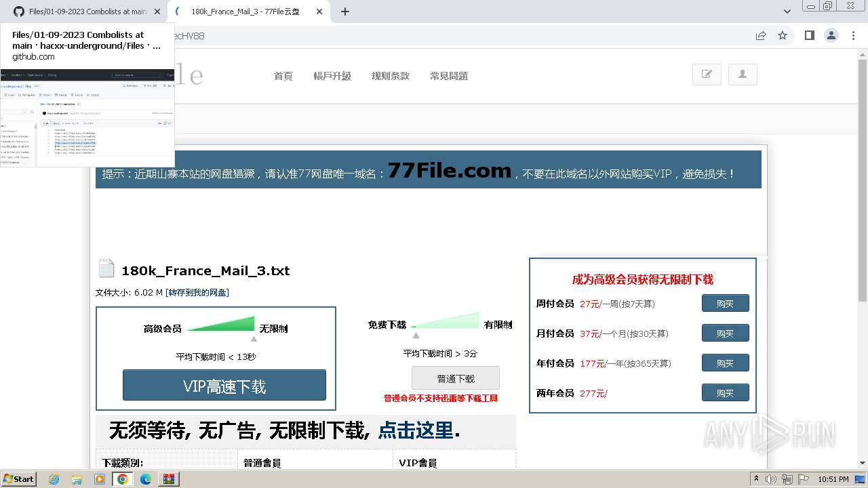Open the Windows Start menu
The height and width of the screenshot is (488, 868).
19,479
